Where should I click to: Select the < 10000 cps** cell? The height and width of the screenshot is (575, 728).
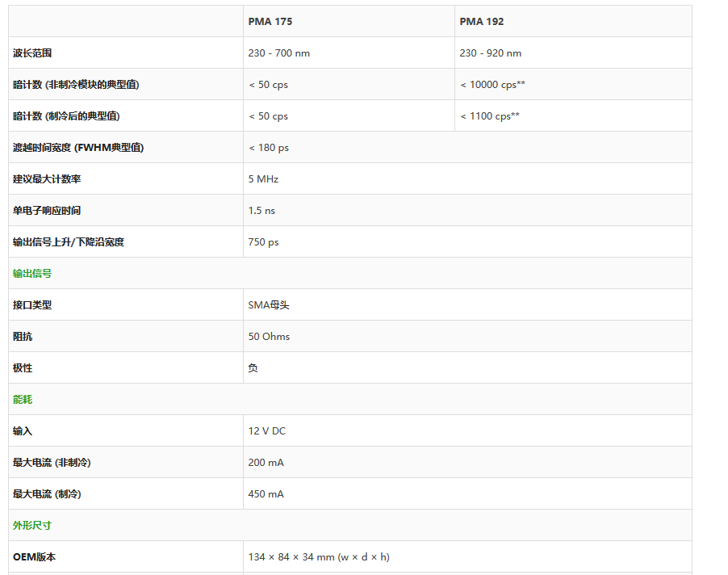pyautogui.click(x=493, y=85)
